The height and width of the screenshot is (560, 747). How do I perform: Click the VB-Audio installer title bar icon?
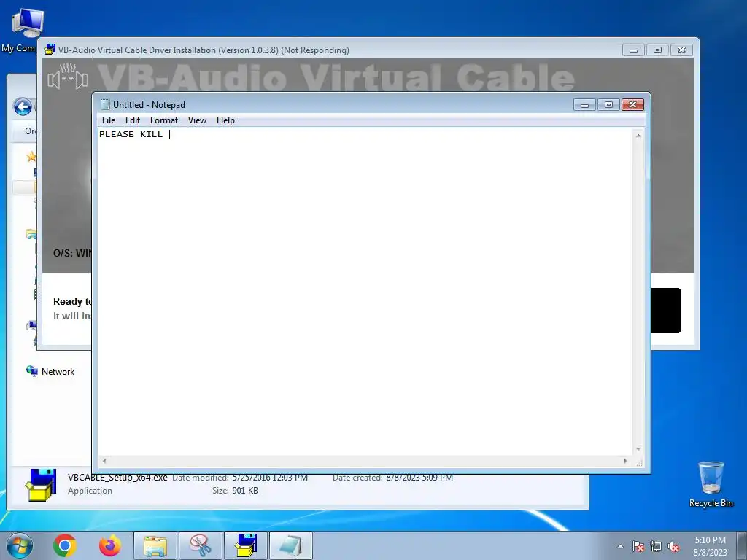pyautogui.click(x=50, y=50)
